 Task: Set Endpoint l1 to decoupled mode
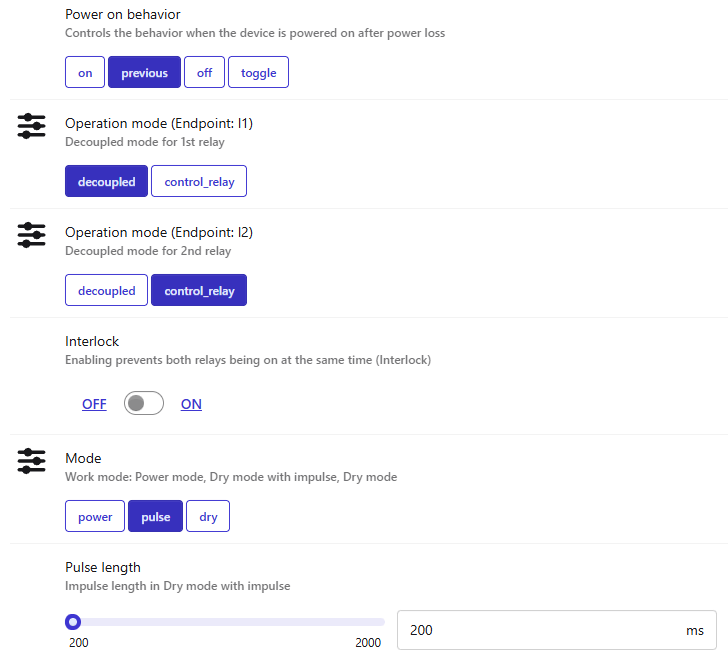pos(106,182)
